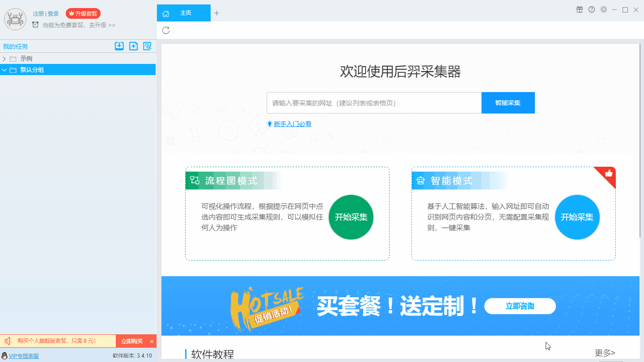Click the 默认分组 folder icon
This screenshot has height=362, width=644.
(x=13, y=70)
